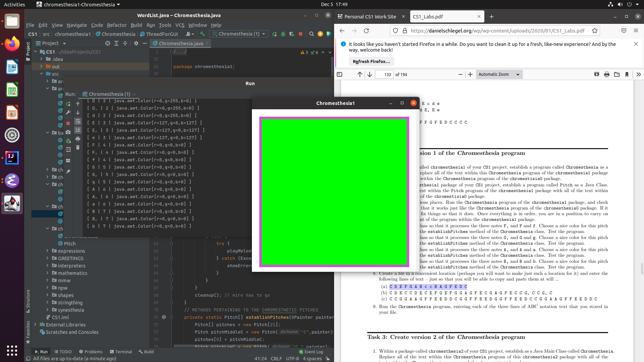The height and width of the screenshot is (362, 644).
Task: Stop process using Run panel red square
Action: click(68, 123)
